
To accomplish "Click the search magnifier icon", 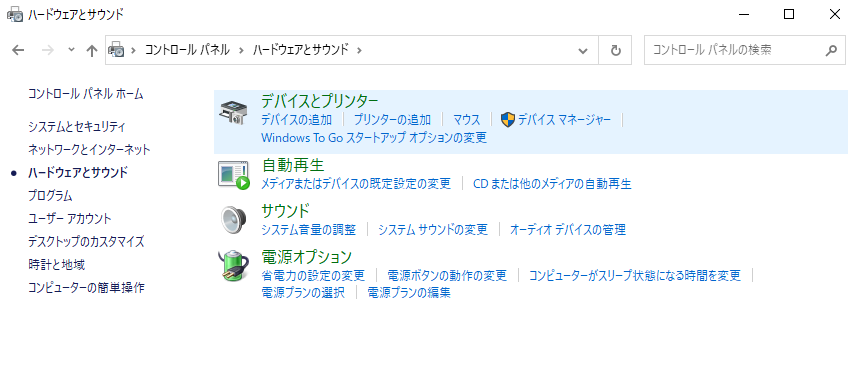I will 831,50.
